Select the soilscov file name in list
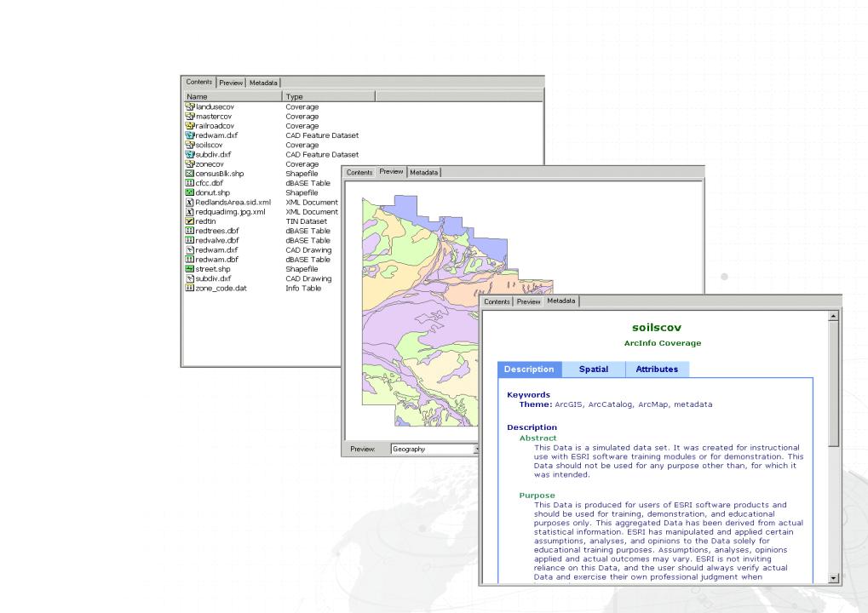The height and width of the screenshot is (613, 868). pyautogui.click(x=210, y=145)
